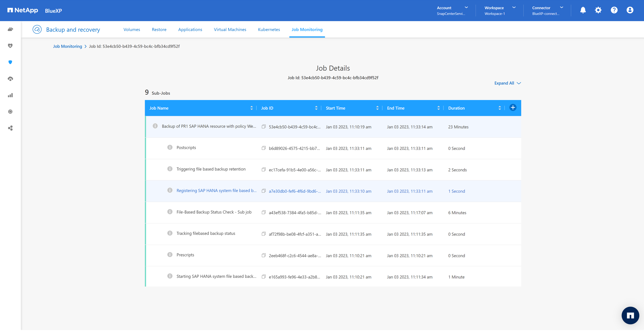Click the help question mark icon

614,10
